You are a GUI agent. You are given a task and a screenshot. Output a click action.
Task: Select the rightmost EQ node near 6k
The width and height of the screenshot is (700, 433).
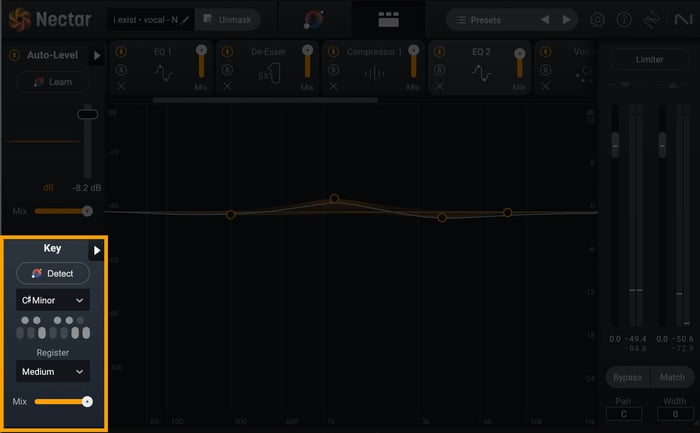point(508,212)
